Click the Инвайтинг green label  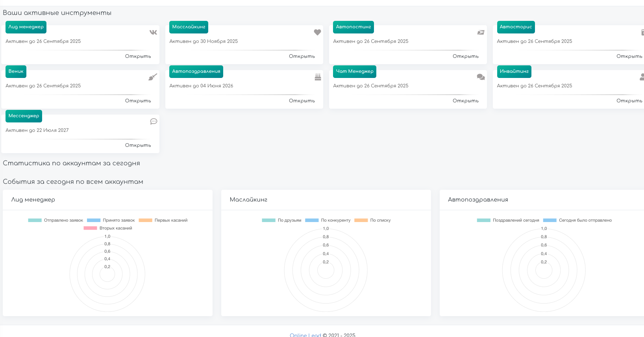point(514,72)
